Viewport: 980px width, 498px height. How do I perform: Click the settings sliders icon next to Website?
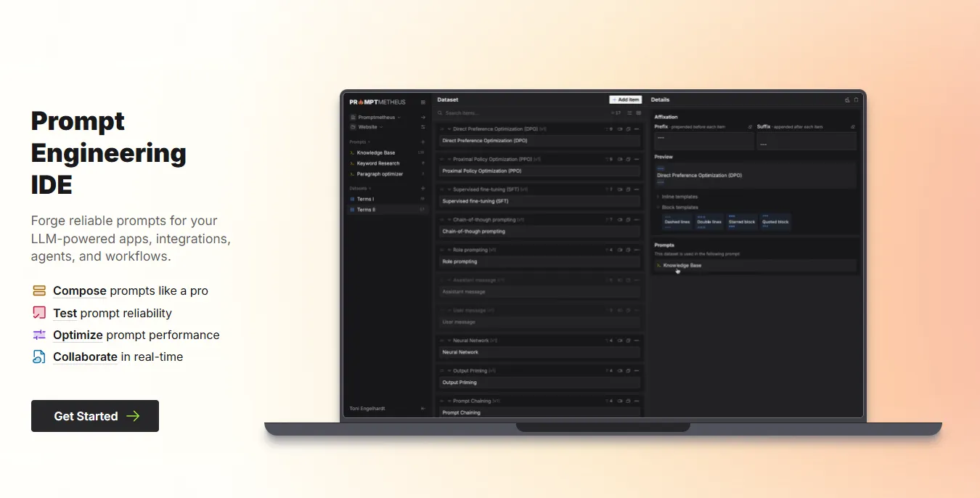coord(423,127)
